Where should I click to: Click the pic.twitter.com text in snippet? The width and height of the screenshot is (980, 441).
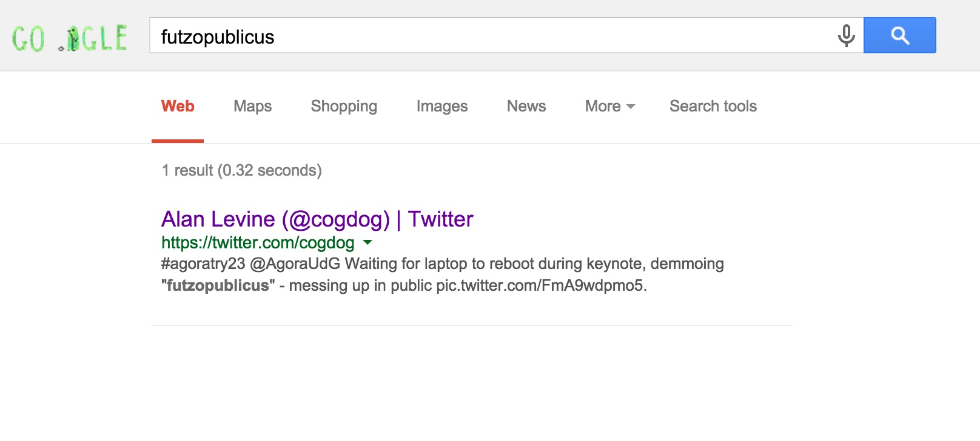coord(541,286)
